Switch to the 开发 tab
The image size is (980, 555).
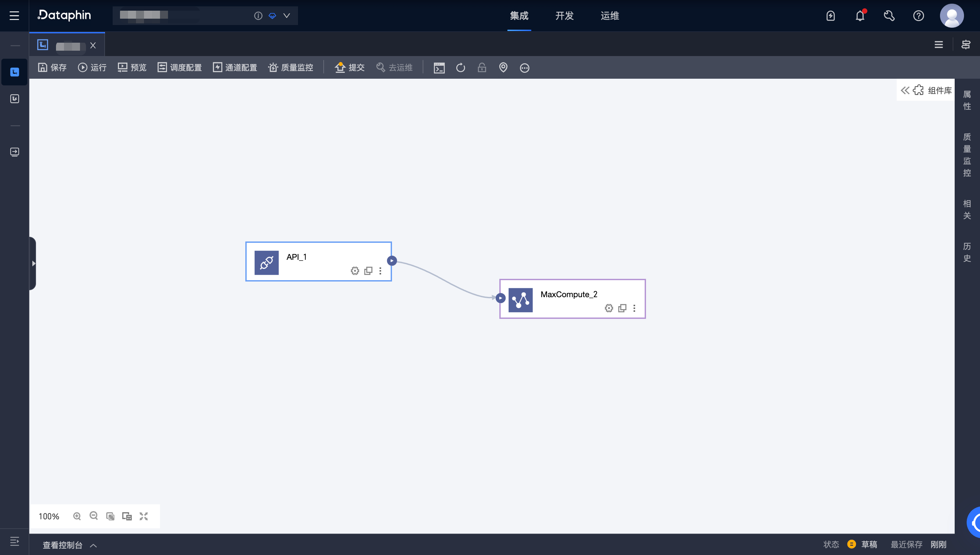[x=564, y=16]
